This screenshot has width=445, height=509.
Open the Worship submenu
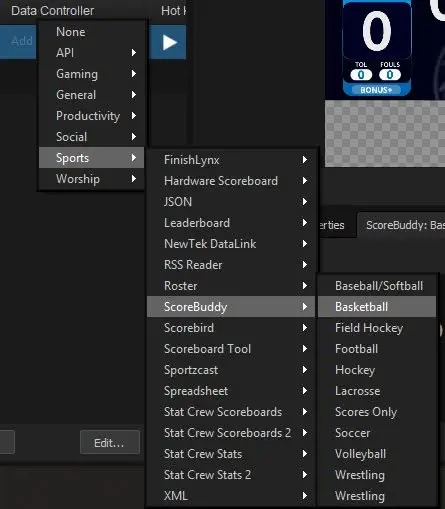point(92,179)
